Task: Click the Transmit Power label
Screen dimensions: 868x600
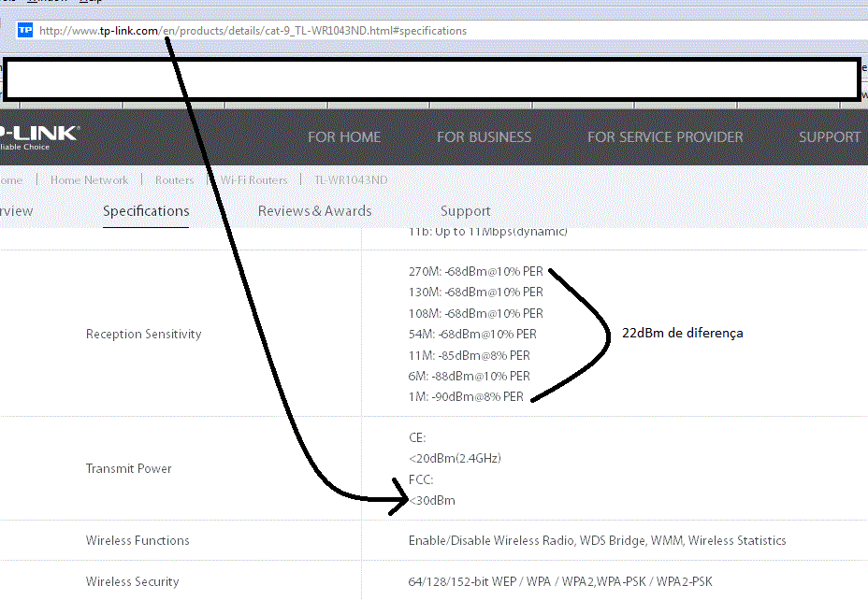Action: [128, 468]
